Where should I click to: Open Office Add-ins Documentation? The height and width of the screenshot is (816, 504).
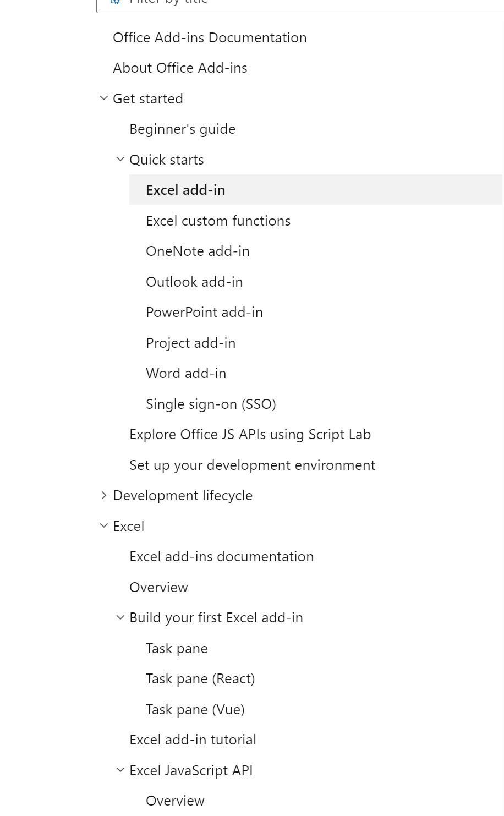pos(210,37)
